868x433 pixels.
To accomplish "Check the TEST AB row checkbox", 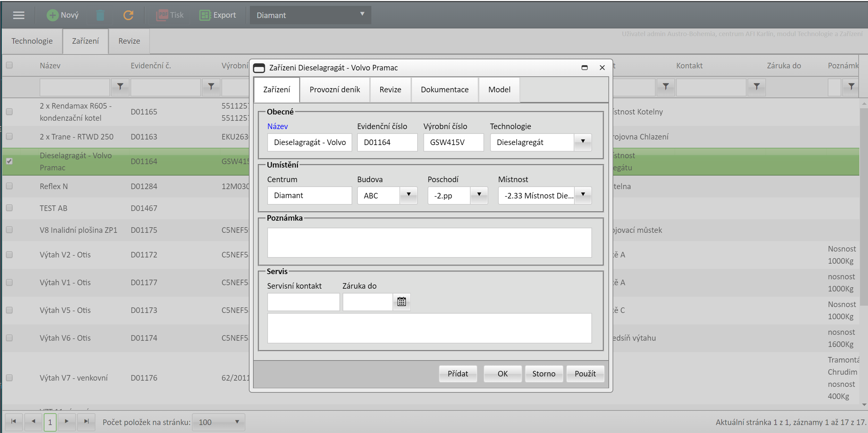I will click(x=9, y=208).
